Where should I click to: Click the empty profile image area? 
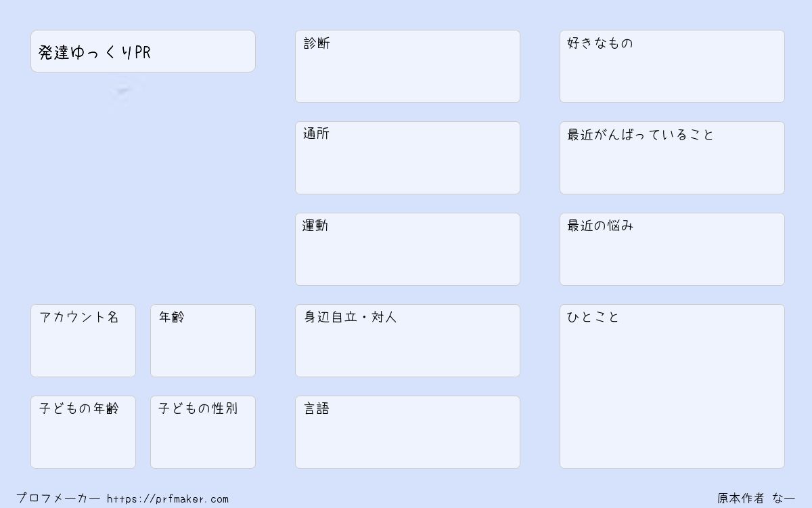point(143,188)
